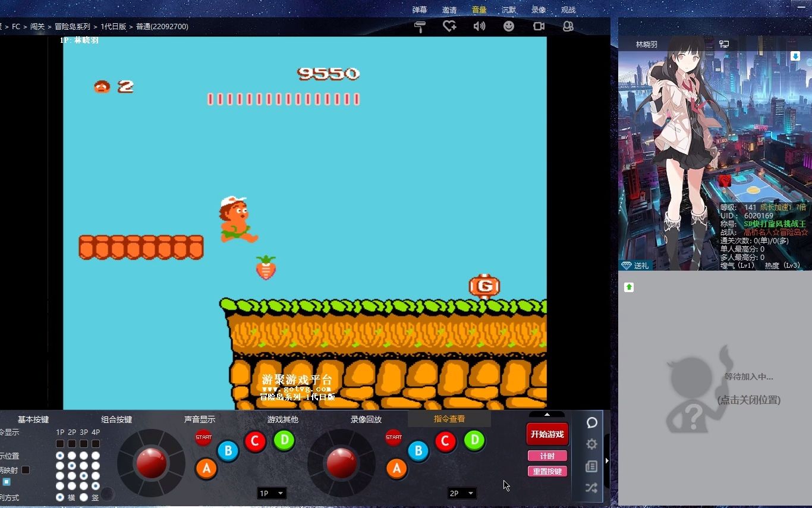Click the 沉默 label in the top bar

click(509, 10)
